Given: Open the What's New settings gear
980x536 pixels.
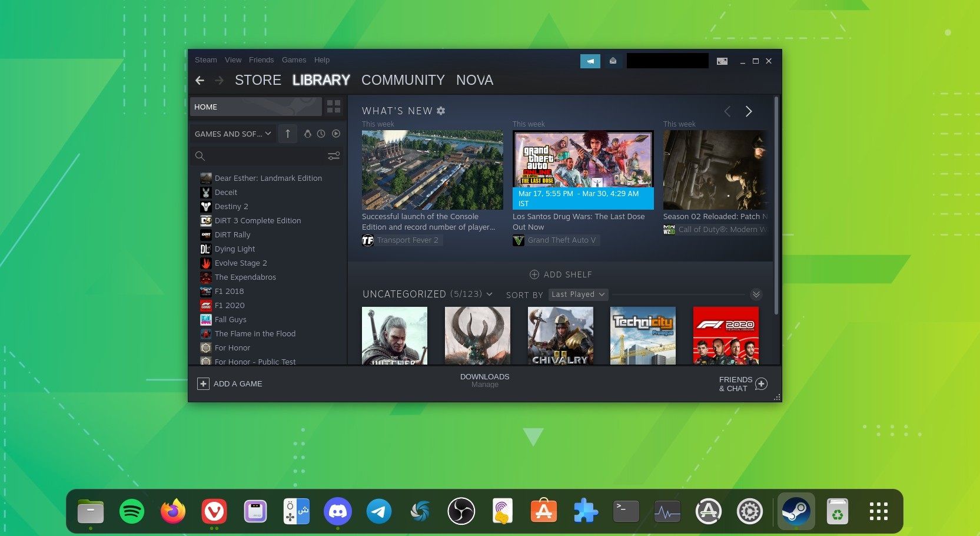Looking at the screenshot, I should (x=441, y=111).
